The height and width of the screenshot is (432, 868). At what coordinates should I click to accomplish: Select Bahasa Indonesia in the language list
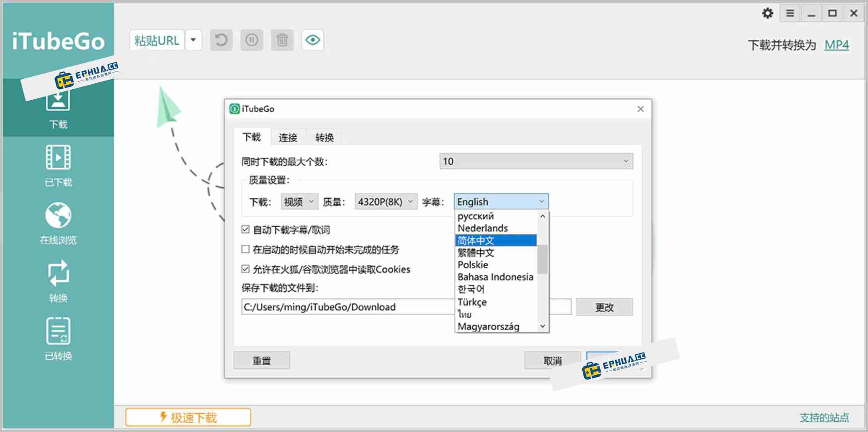coord(496,277)
